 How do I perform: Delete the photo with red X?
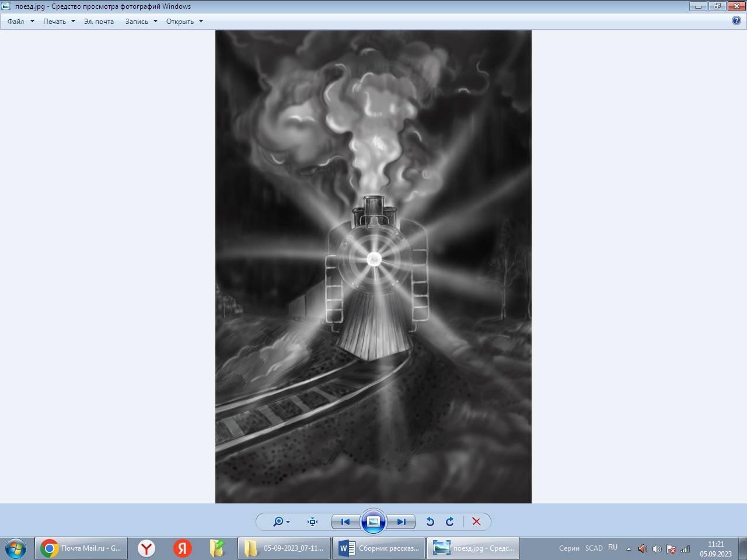476,521
